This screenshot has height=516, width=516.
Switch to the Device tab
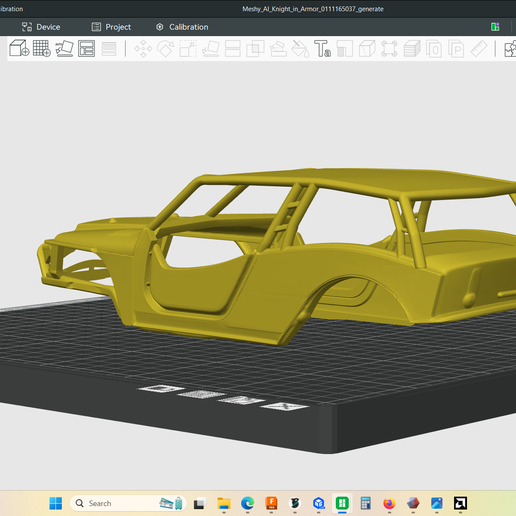pyautogui.click(x=41, y=27)
